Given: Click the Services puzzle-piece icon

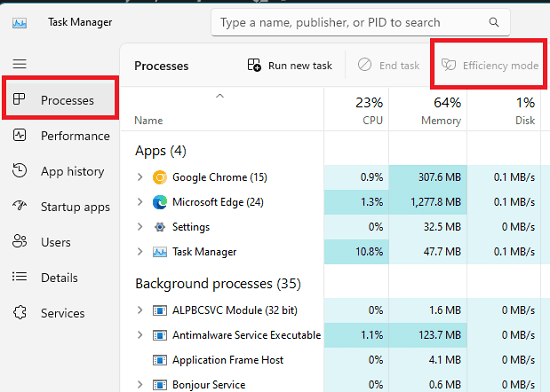Looking at the screenshot, I should (x=20, y=312).
